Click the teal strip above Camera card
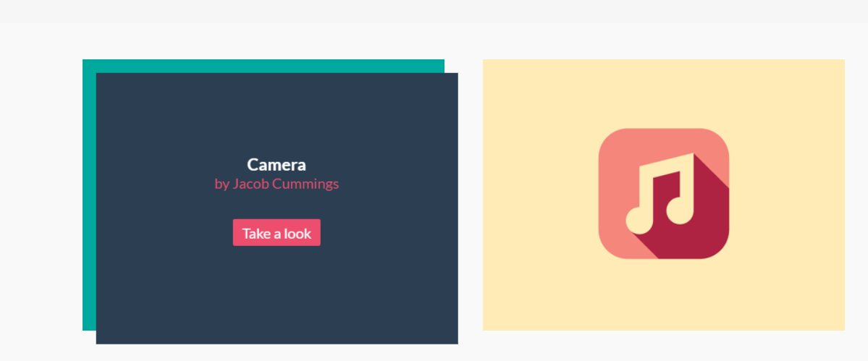This screenshot has width=868, height=361. pyautogui.click(x=264, y=66)
